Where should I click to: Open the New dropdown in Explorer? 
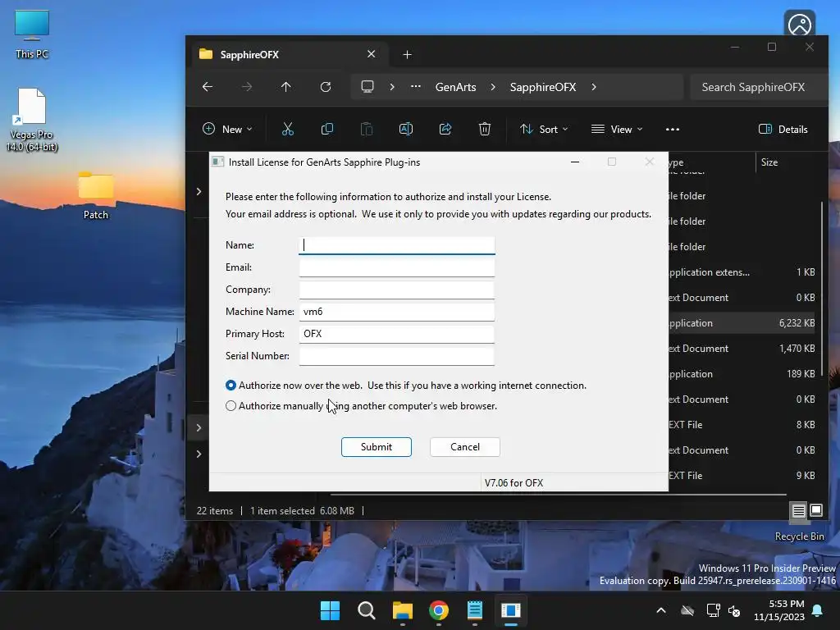tap(228, 129)
